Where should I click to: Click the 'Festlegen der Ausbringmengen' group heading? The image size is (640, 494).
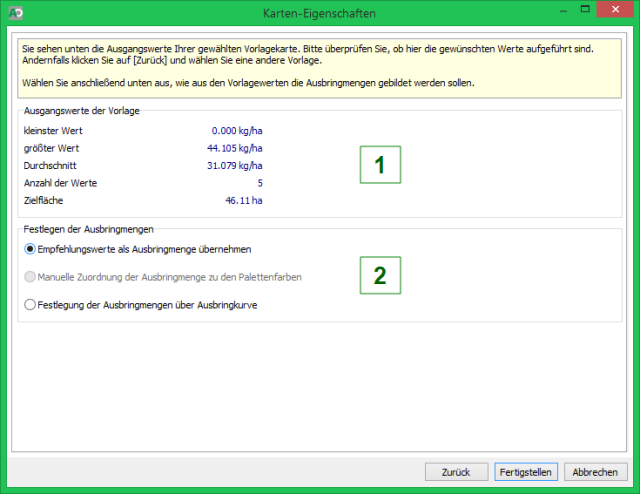tap(87, 229)
